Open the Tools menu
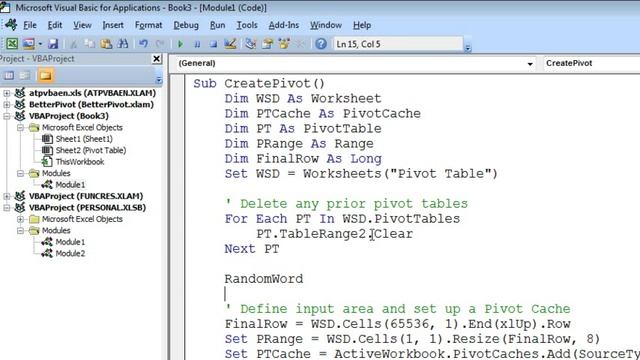The height and width of the screenshot is (360, 640). coord(247,25)
